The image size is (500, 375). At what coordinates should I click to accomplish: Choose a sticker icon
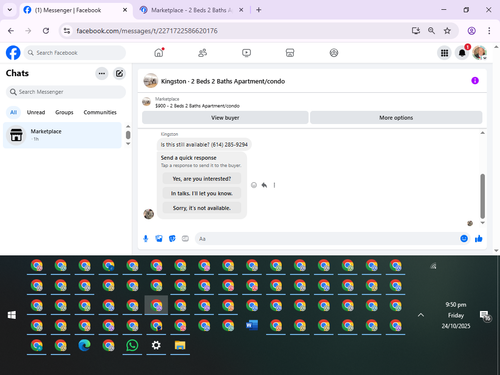point(172,238)
